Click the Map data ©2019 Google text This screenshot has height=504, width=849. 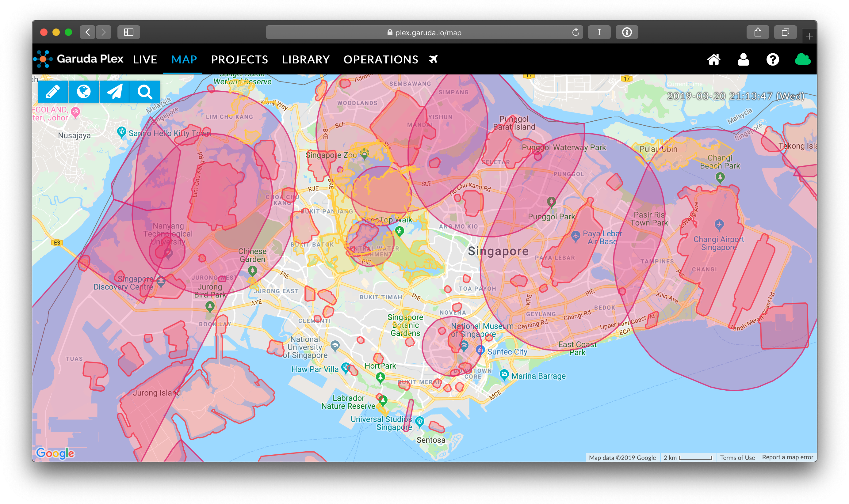pyautogui.click(x=622, y=457)
